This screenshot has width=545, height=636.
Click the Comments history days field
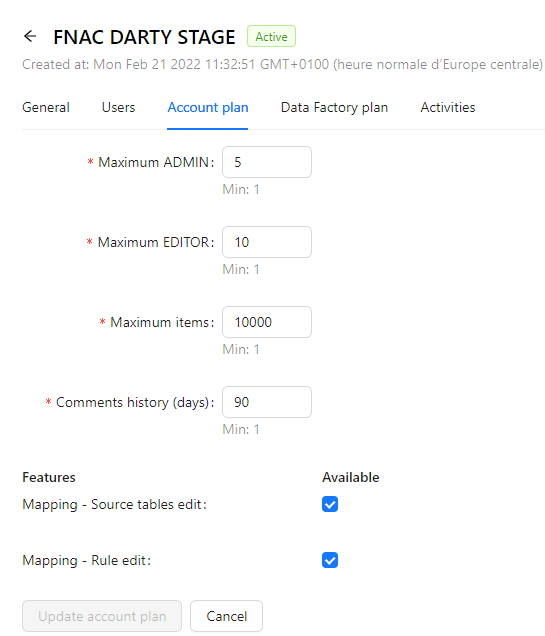[267, 402]
